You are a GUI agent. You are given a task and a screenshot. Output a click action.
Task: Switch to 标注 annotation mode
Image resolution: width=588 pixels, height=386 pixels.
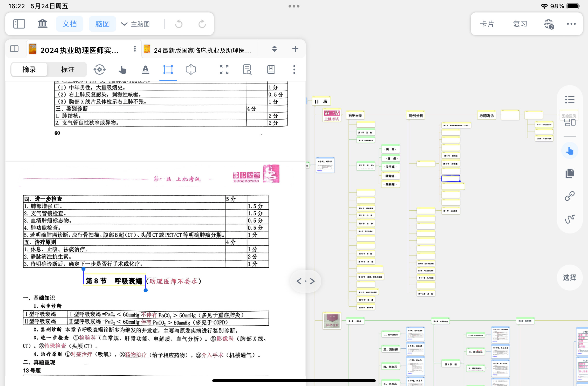pos(68,70)
